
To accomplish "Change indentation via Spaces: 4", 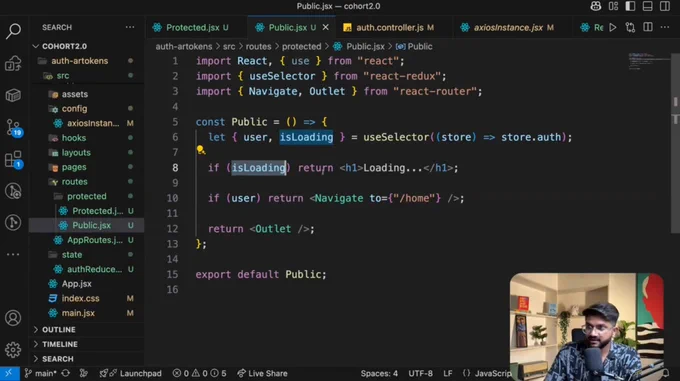I will tap(379, 373).
